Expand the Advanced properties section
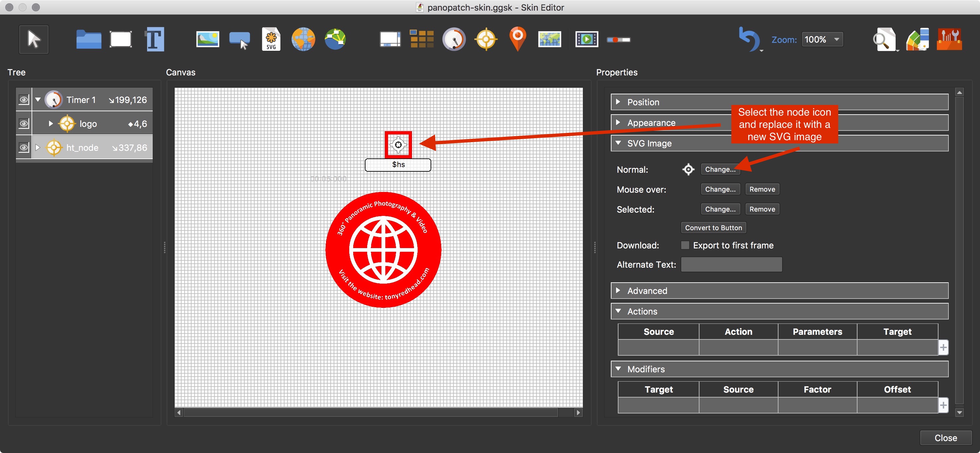The height and width of the screenshot is (453, 980). (618, 290)
